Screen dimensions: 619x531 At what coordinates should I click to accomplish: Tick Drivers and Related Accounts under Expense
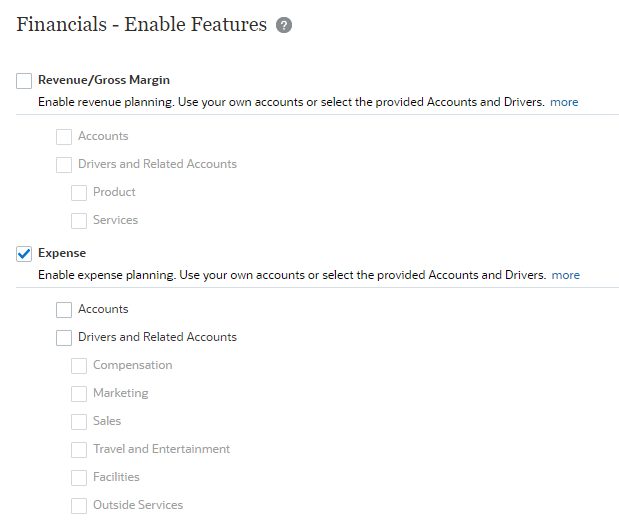(64, 338)
